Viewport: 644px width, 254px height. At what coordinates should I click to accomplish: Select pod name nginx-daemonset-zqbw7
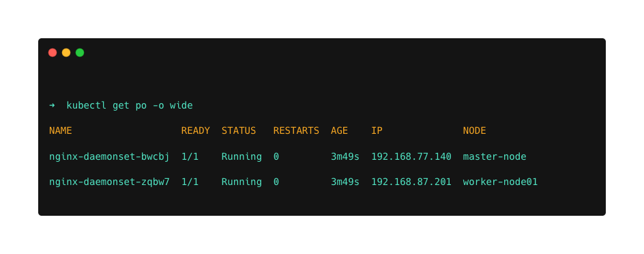point(109,182)
